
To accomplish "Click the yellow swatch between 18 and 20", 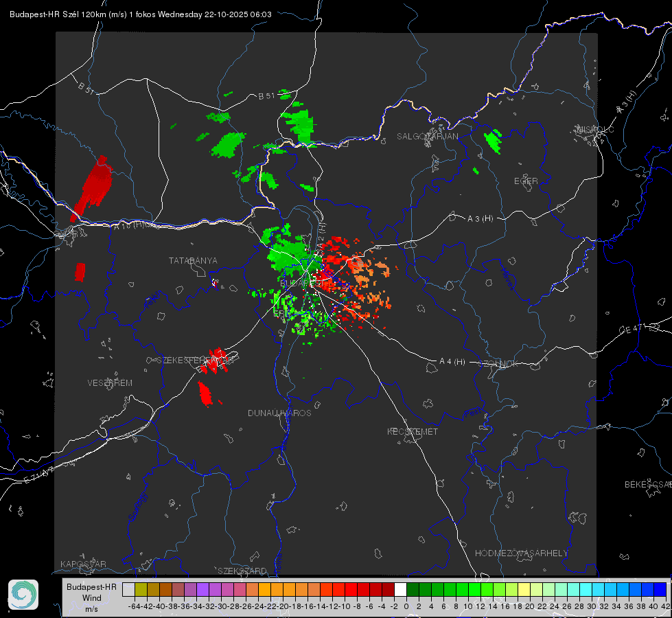I will [x=524, y=589].
